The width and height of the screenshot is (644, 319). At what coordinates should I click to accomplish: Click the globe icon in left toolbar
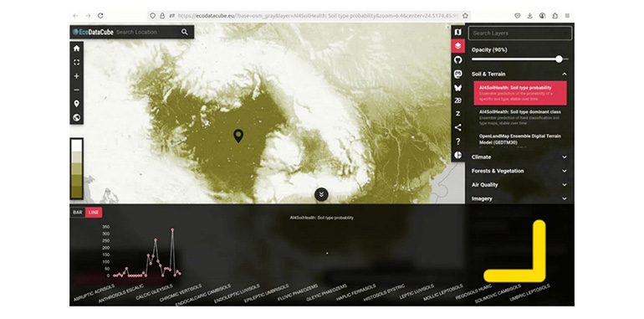click(x=76, y=117)
